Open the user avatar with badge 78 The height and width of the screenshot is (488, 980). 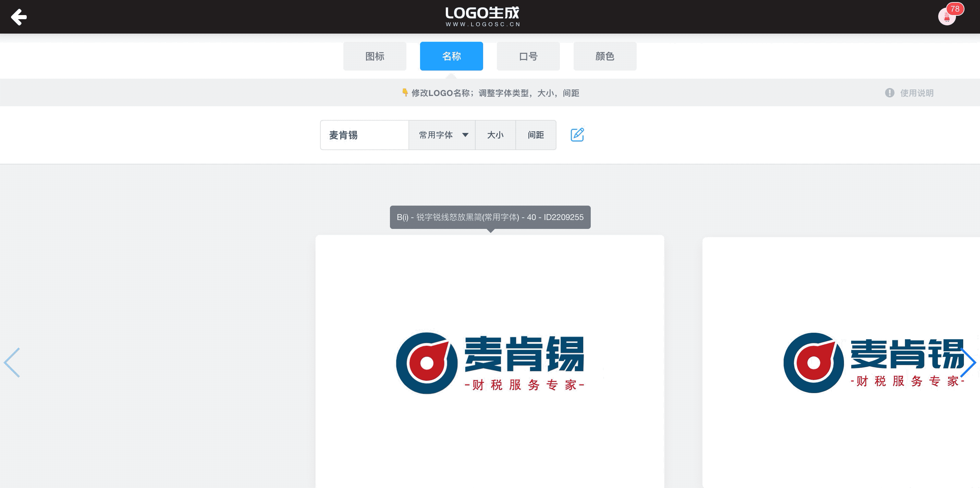click(x=947, y=17)
